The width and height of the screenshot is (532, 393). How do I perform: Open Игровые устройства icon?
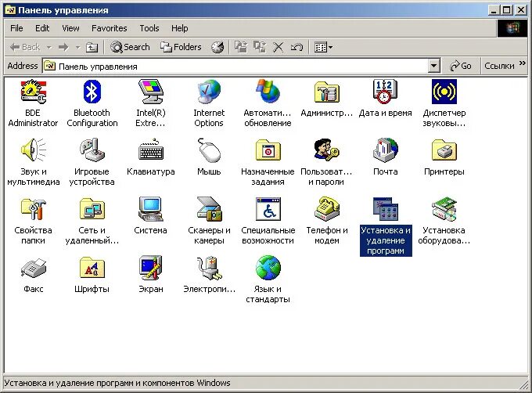point(92,150)
